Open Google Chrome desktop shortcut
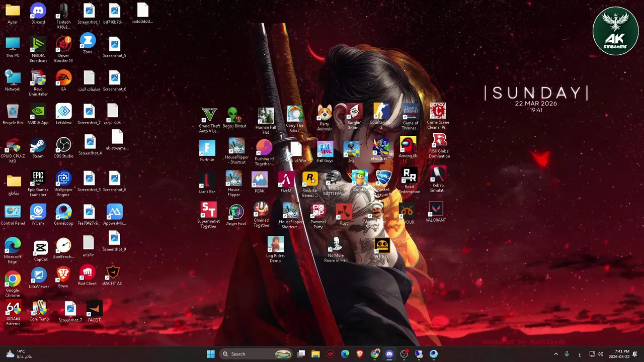644x362 pixels. click(x=13, y=285)
